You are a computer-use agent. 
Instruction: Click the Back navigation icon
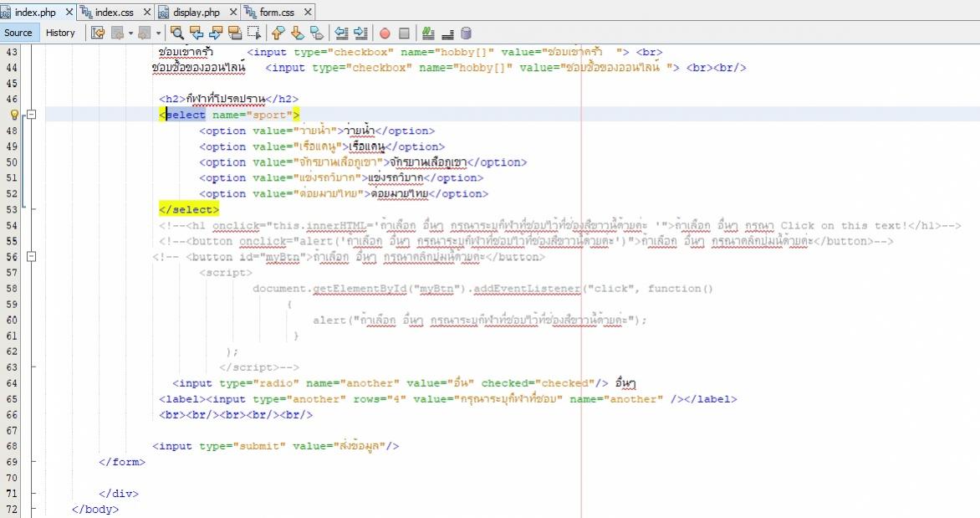tap(117, 33)
